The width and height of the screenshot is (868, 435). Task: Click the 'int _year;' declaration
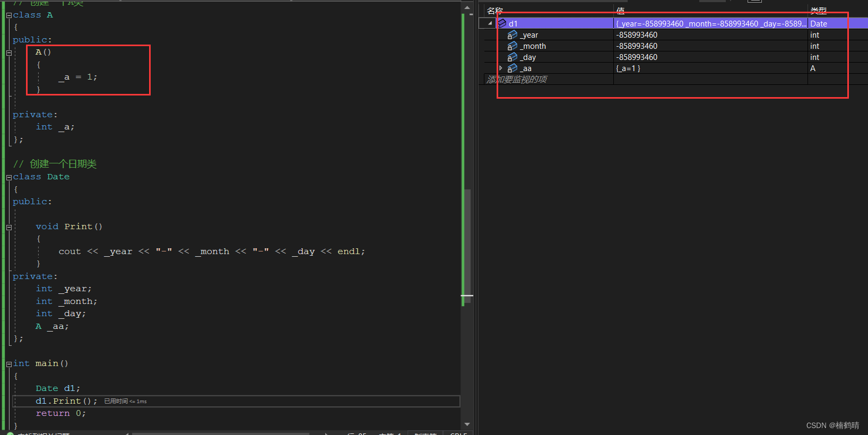[x=64, y=289]
